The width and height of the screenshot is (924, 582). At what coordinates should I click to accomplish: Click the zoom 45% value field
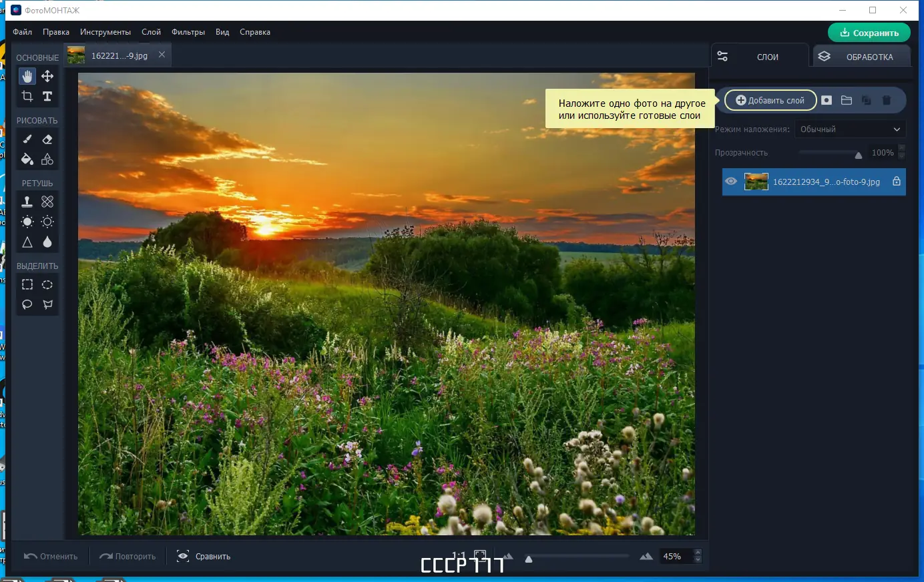676,556
